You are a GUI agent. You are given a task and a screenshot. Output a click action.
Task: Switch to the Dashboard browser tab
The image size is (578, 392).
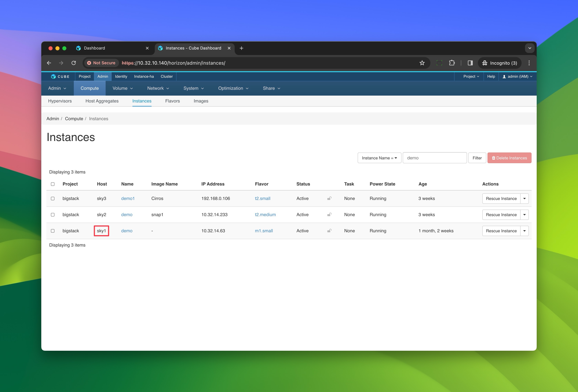112,48
